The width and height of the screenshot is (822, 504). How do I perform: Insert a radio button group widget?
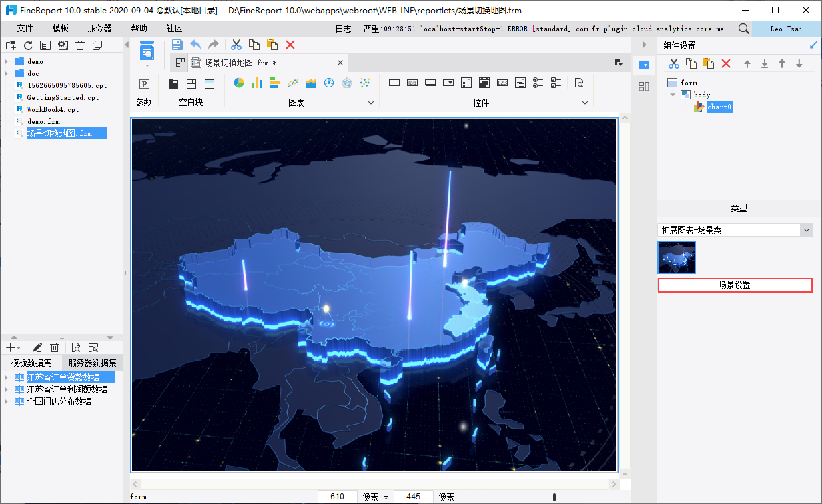coord(538,83)
